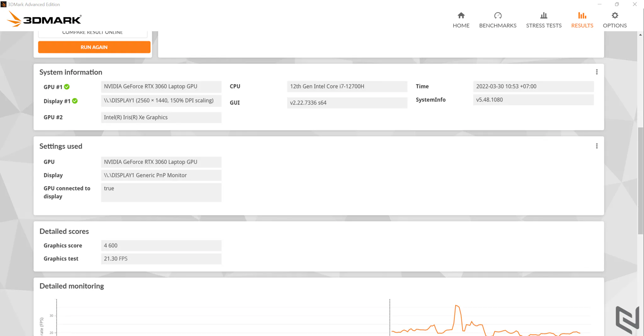Screen dimensions: 644x336
Task: Click the CPU field showing i7-12700H
Action: pos(347,86)
